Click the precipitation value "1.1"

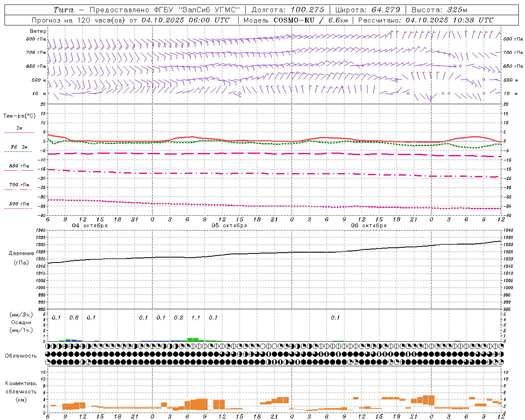[x=196, y=317]
